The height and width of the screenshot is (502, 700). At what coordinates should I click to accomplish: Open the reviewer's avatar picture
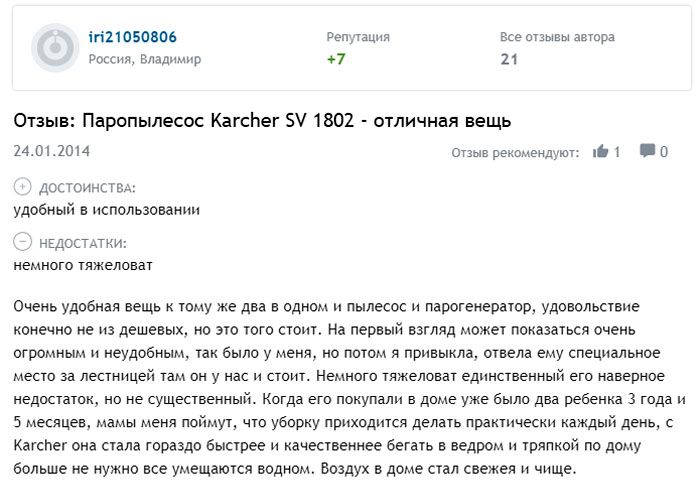(56, 46)
